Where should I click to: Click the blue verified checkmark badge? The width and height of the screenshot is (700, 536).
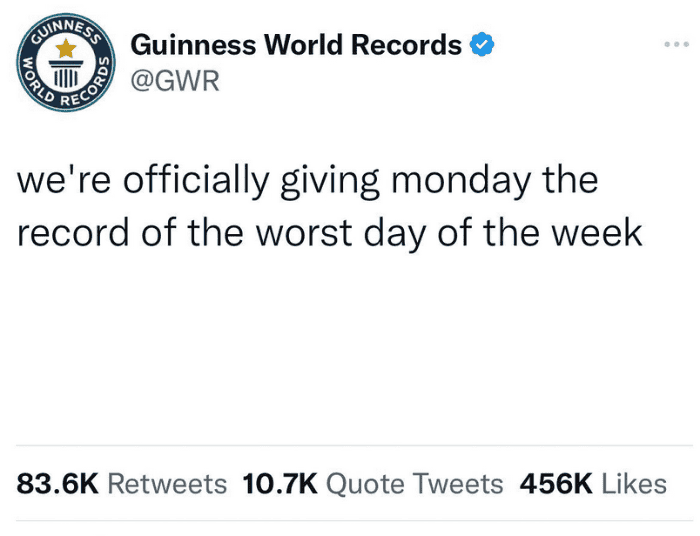point(482,45)
